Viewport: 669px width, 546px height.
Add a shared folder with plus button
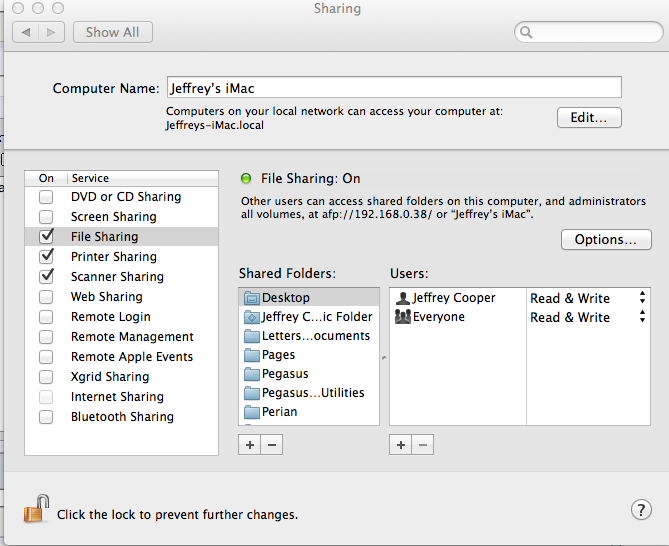pos(250,445)
